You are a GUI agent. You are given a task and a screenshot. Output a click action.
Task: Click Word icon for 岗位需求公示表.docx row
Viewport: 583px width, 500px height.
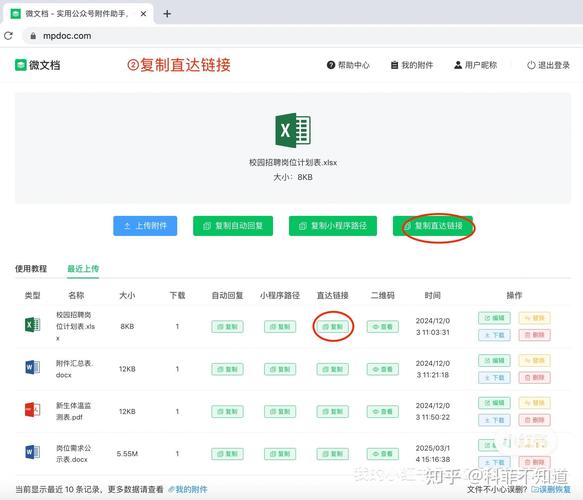point(32,452)
